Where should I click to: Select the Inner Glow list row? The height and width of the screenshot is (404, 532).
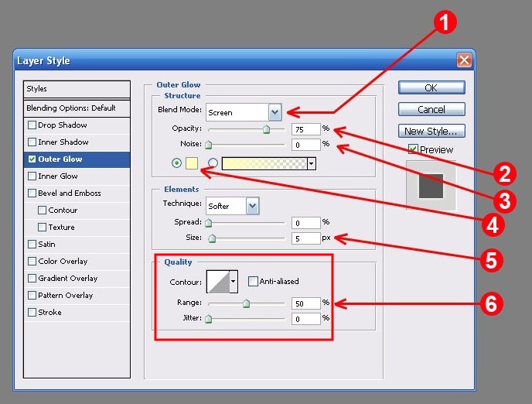click(x=77, y=176)
